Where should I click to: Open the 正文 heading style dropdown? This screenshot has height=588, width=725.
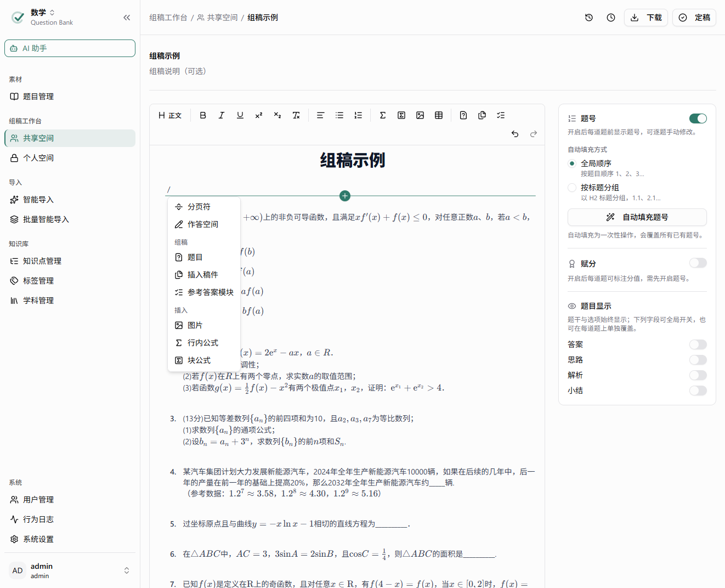170,115
